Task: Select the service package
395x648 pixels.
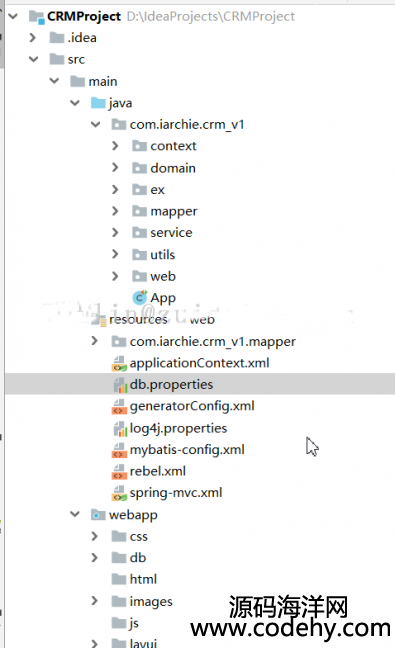Action: point(171,233)
